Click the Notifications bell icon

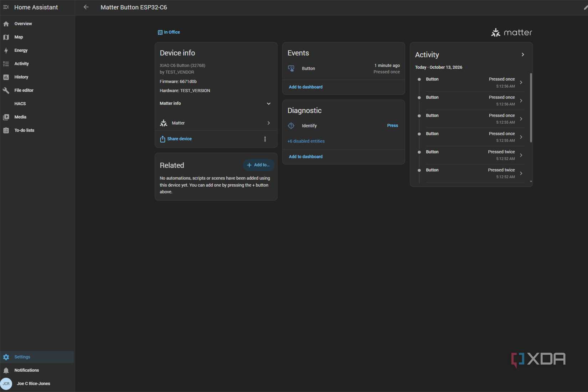[x=6, y=370]
